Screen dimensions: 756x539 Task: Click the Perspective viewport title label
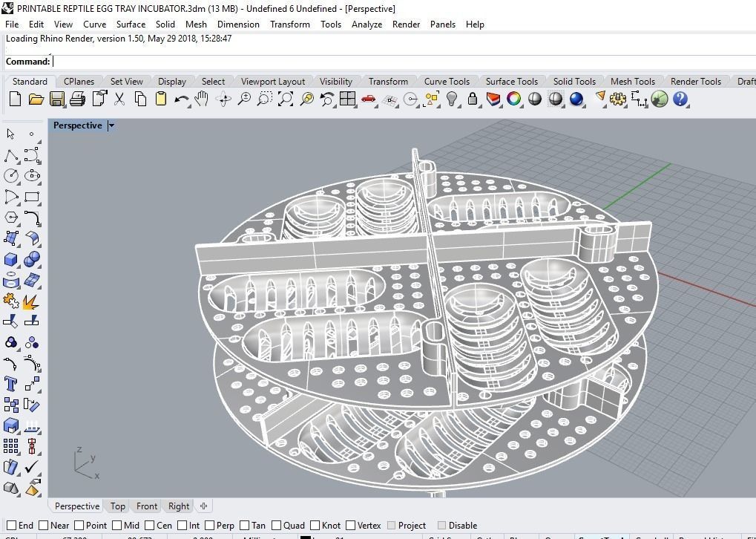click(78, 125)
